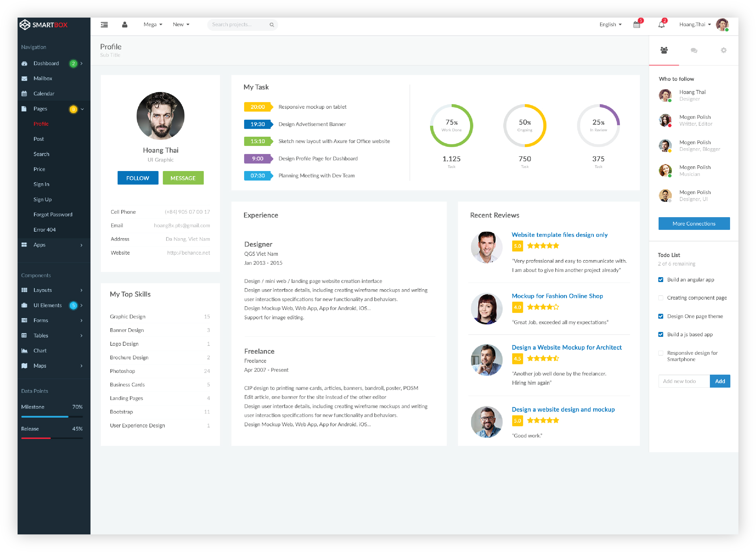Open the user icon in top bar
Screen dimensions: 756x552
(x=125, y=25)
